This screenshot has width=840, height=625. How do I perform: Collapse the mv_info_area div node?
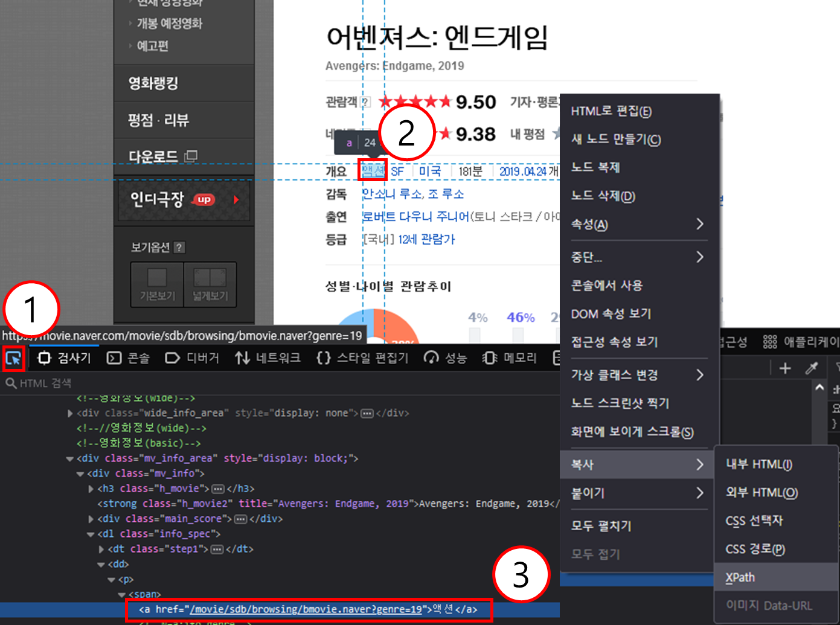70,459
